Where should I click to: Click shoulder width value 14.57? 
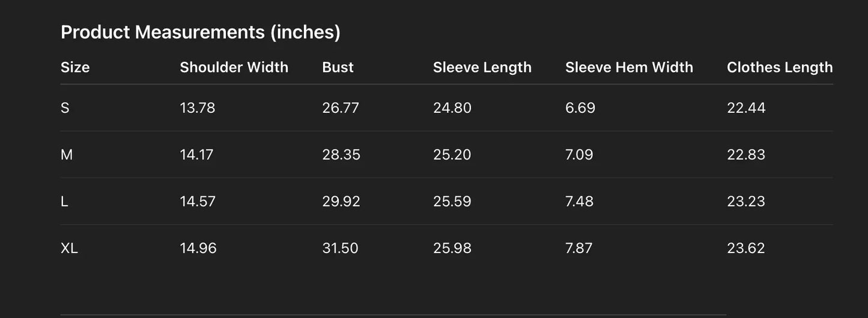(197, 202)
